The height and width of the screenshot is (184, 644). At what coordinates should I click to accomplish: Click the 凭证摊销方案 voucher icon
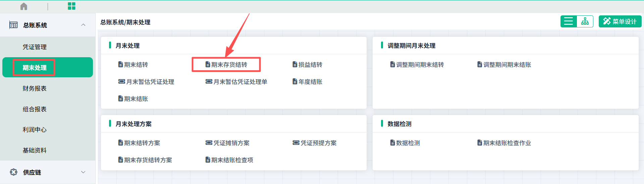tap(209, 143)
